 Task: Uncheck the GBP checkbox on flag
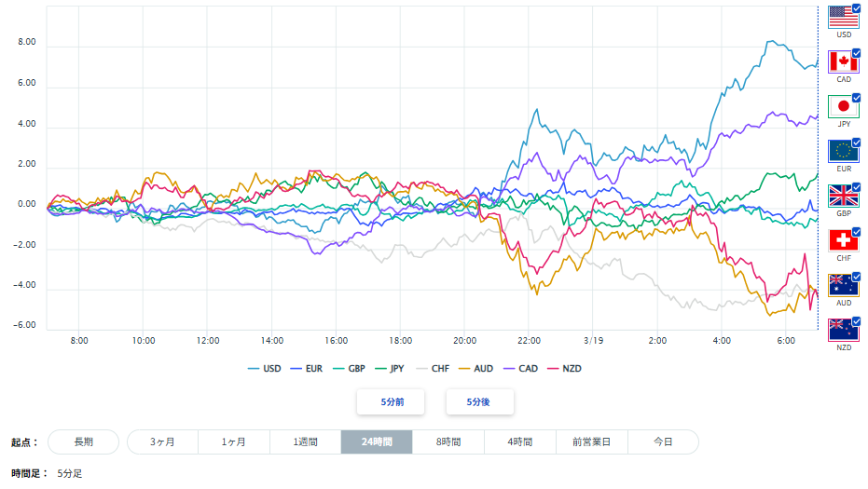coord(857,187)
